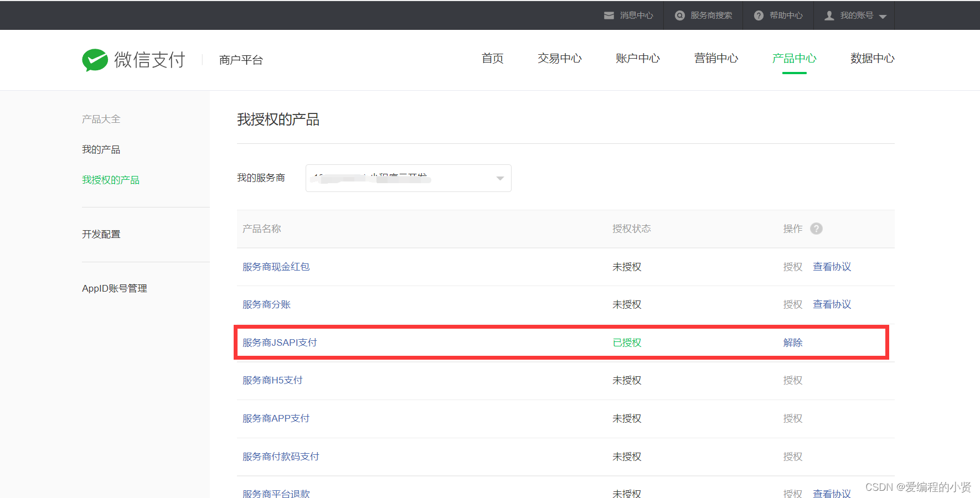Click the 我的服务商 field label
This screenshot has height=498, width=980.
pos(261,178)
